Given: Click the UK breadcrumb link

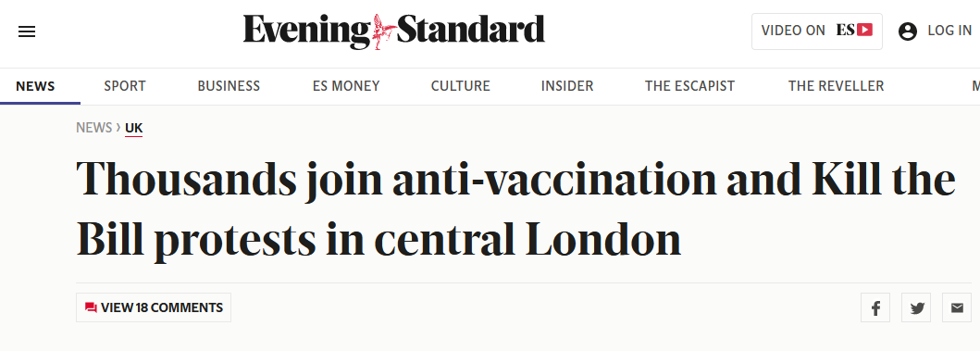Looking at the screenshot, I should click(x=134, y=128).
